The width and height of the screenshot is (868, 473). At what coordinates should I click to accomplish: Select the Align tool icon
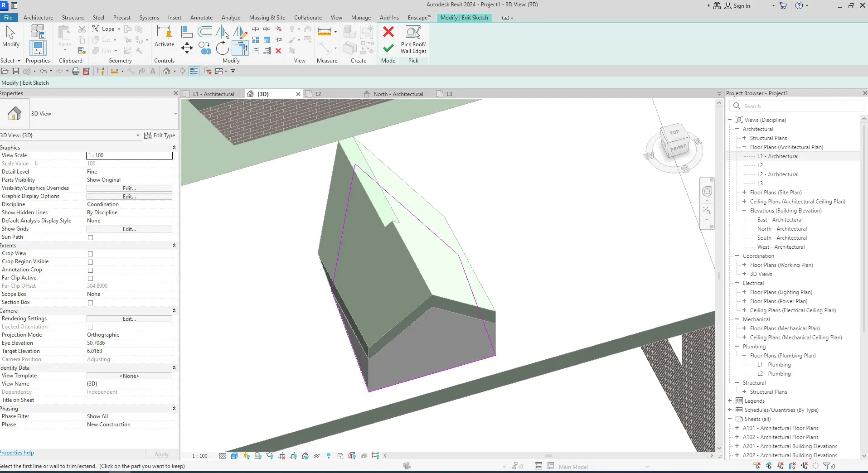187,31
